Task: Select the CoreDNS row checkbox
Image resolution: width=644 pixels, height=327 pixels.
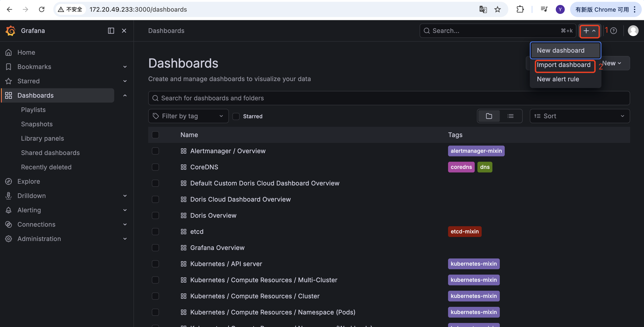Action: click(155, 167)
